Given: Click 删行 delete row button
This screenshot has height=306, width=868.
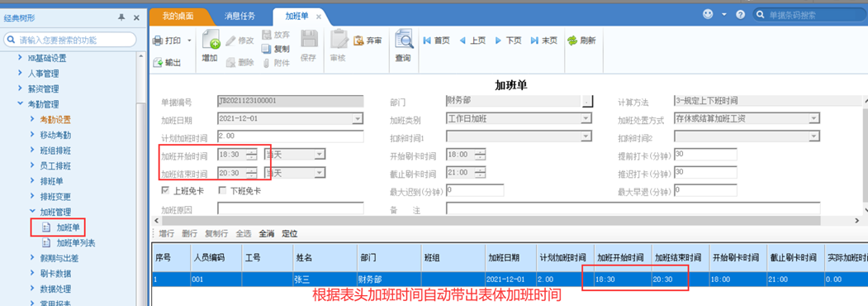Looking at the screenshot, I should (x=189, y=233).
